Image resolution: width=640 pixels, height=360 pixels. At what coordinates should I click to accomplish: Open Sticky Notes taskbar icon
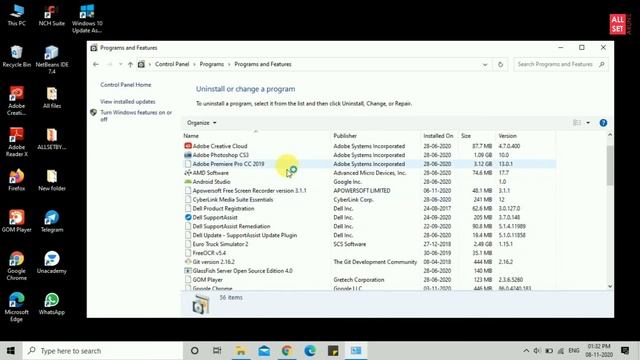click(333, 351)
